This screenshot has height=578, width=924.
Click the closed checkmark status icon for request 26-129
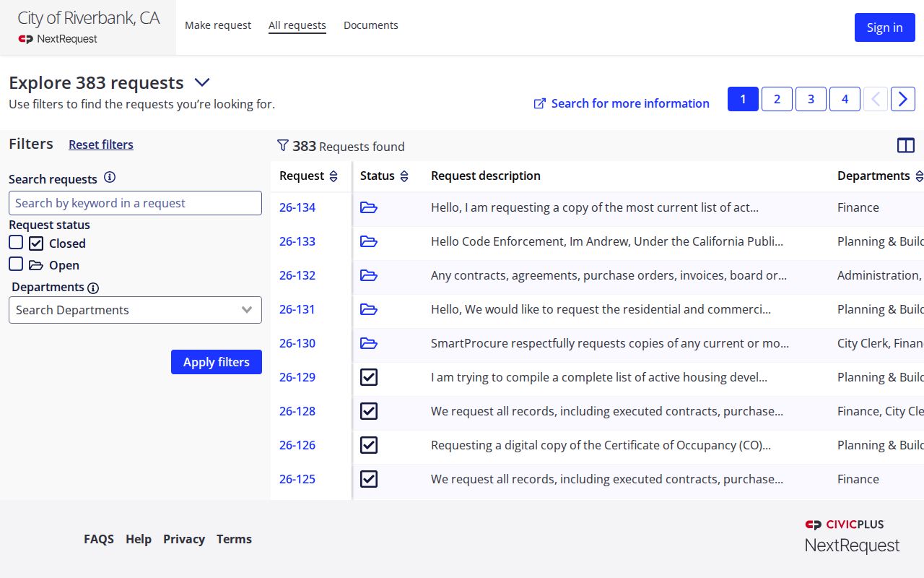pyautogui.click(x=369, y=377)
